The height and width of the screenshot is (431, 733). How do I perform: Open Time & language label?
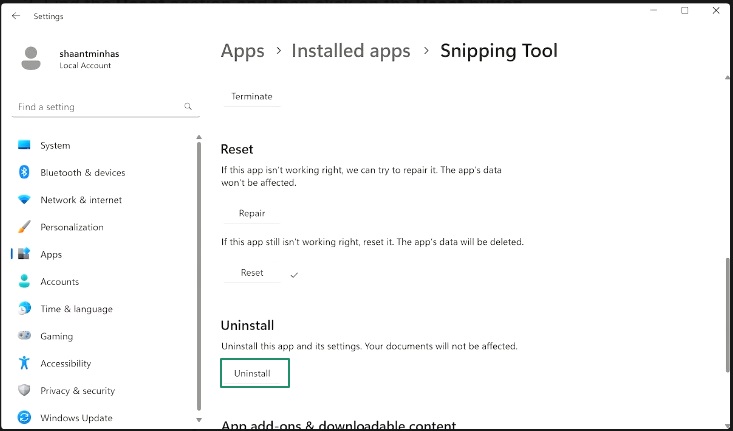pyautogui.click(x=77, y=309)
